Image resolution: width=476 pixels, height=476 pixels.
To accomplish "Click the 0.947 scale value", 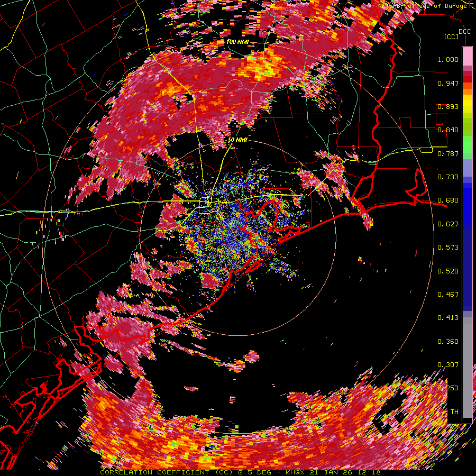I will [448, 83].
